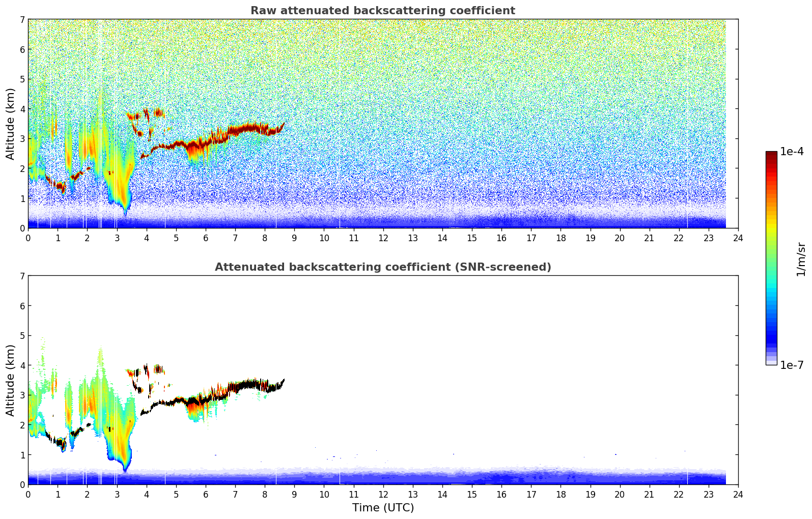
Task: Click inside the SNR-screened bottom plot
Action: click(x=383, y=380)
